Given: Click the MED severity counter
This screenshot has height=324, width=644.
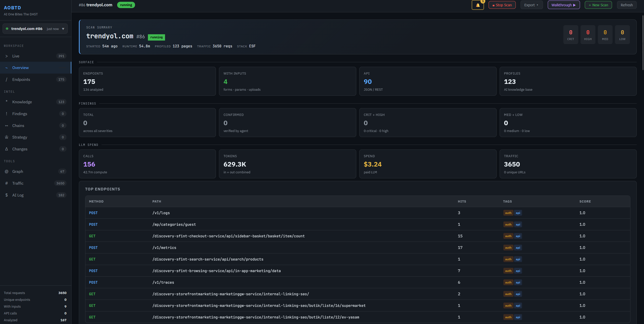Looking at the screenshot, I should click(605, 35).
